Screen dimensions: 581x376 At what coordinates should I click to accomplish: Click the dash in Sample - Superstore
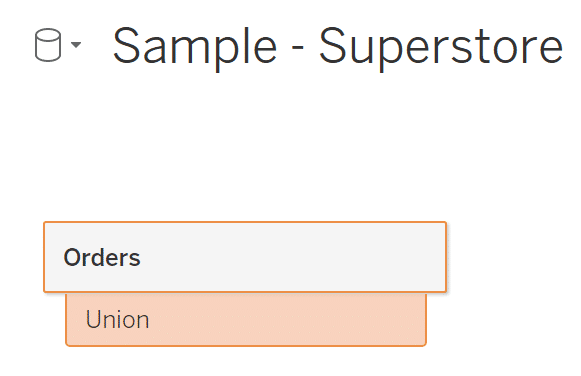tap(298, 48)
